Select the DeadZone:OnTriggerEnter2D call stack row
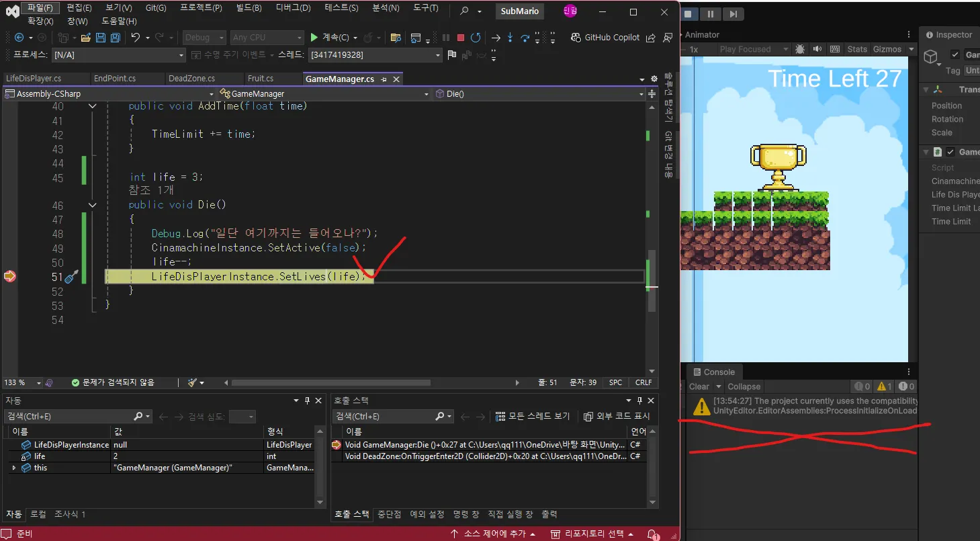Viewport: 980px width, 541px height. tap(484, 456)
